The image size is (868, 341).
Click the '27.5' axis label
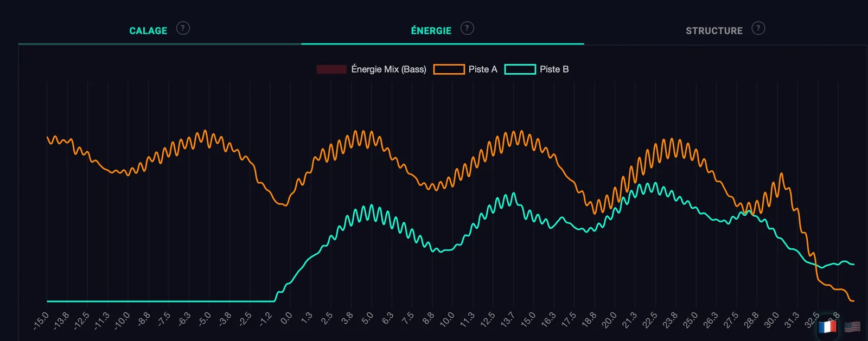click(x=731, y=319)
